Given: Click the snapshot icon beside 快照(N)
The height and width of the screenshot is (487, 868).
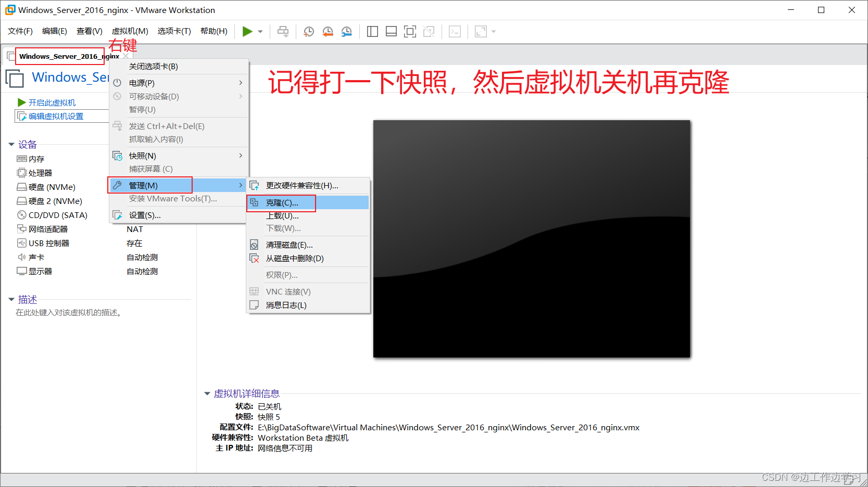Looking at the screenshot, I should pos(117,156).
